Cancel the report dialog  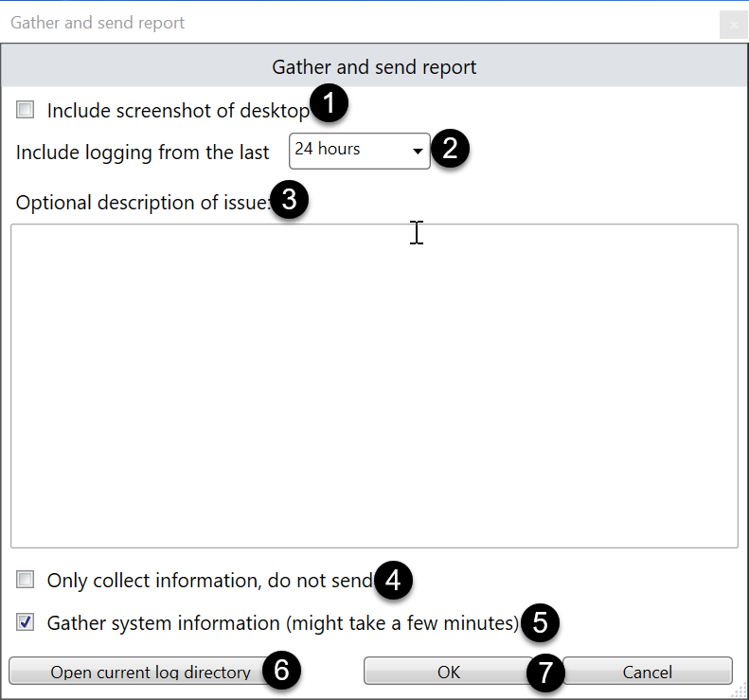[648, 672]
